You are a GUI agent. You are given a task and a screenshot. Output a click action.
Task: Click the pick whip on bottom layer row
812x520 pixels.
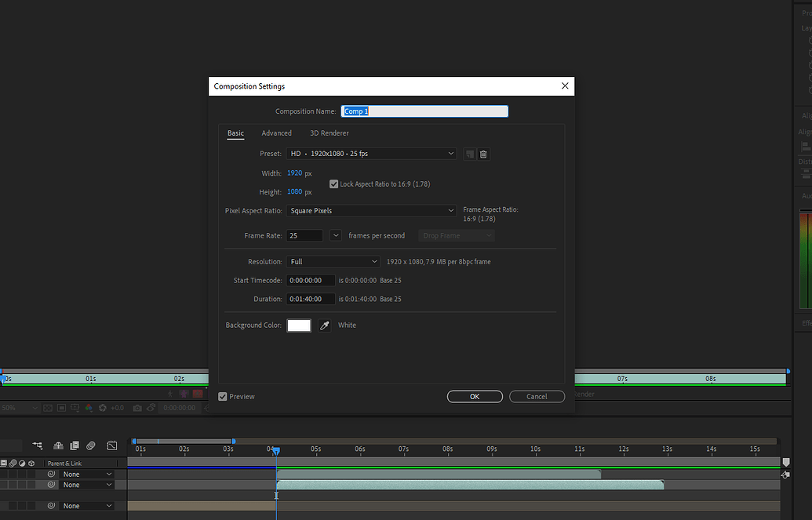pyautogui.click(x=51, y=506)
